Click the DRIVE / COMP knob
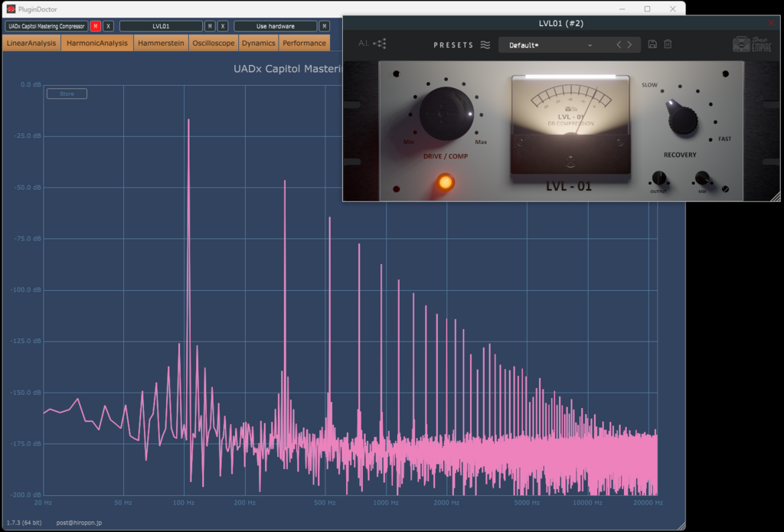 point(446,113)
